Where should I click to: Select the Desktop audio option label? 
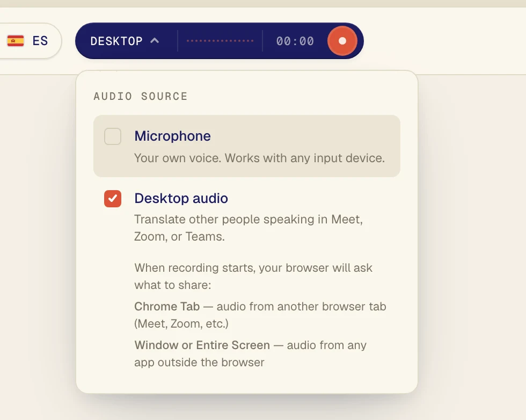pyautogui.click(x=181, y=198)
